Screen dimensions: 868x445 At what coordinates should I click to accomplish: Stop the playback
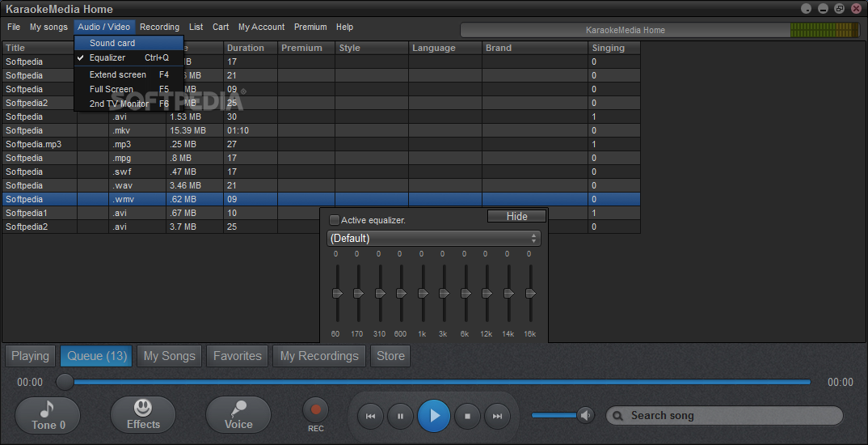point(467,416)
